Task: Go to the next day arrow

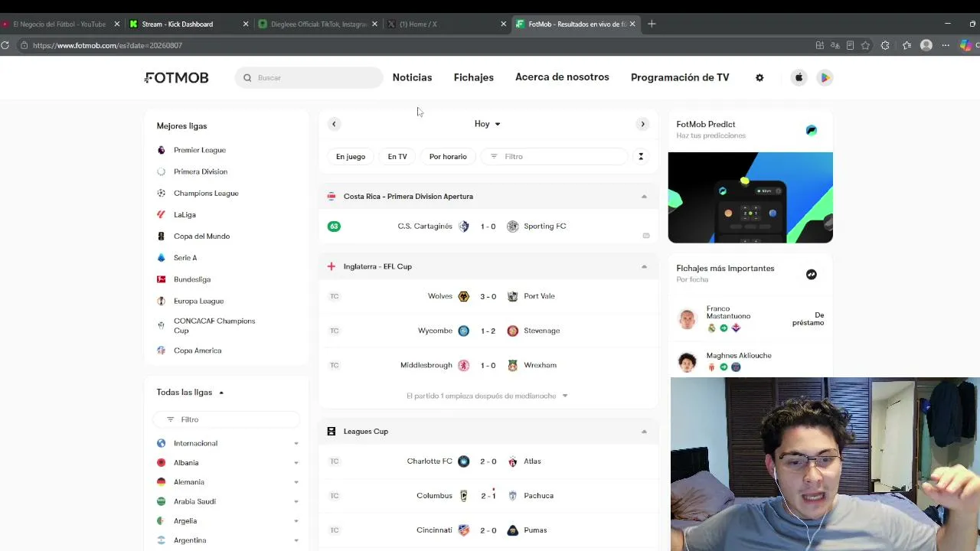Action: (x=643, y=124)
